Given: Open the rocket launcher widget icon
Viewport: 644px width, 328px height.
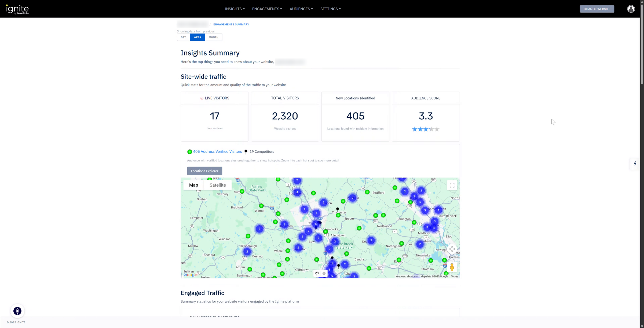Looking at the screenshot, I should click(x=17, y=311).
